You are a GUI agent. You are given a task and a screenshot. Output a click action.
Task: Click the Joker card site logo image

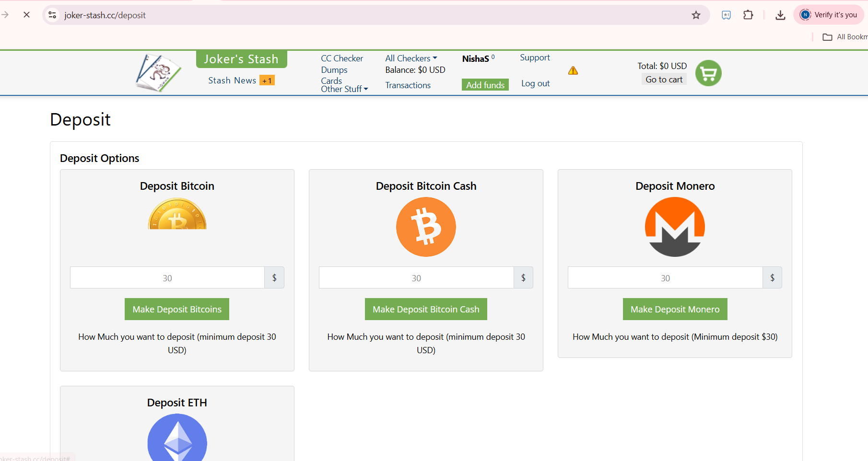point(158,73)
